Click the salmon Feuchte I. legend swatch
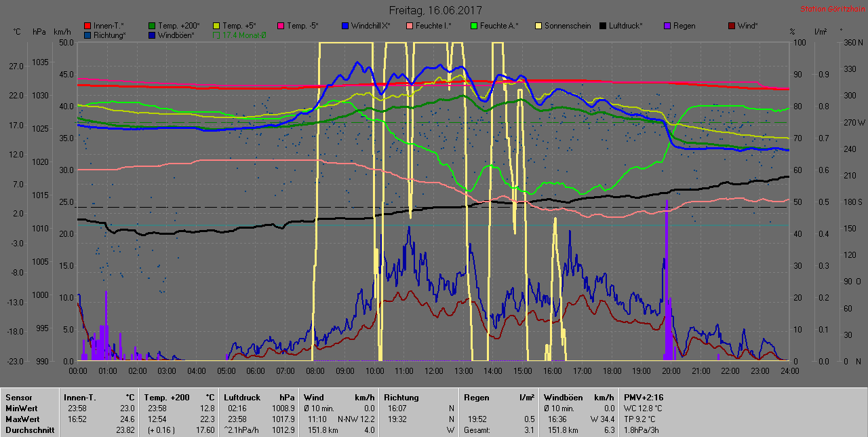Screen dimensions: 868x437 pos(410,26)
